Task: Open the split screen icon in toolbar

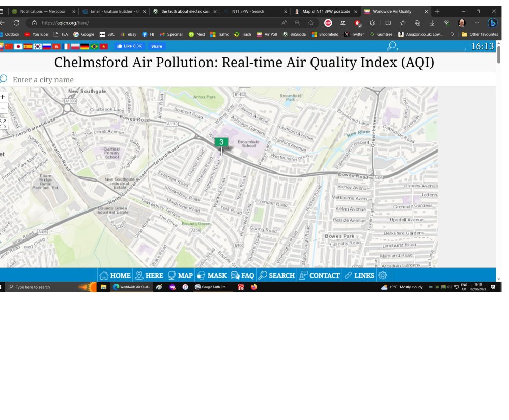Action: [x=388, y=23]
